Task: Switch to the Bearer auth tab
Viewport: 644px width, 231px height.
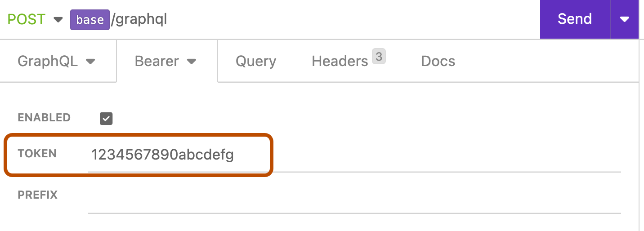Action: (x=157, y=61)
